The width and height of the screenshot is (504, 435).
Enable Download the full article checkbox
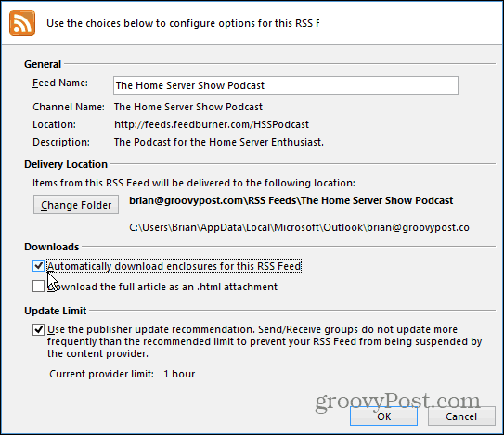click(38, 287)
